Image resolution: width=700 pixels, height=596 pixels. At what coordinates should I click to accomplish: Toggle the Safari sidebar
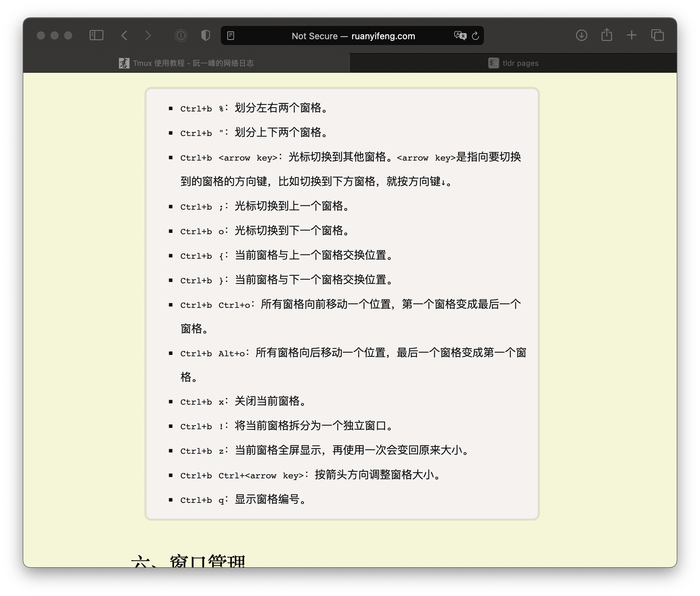(96, 35)
